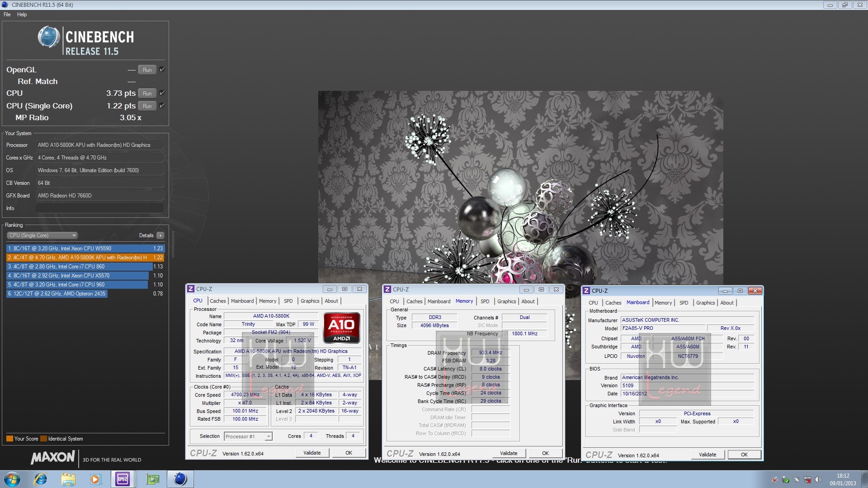This screenshot has width=868, height=488.
Task: Switch to Graphics tab in CPU-Z CPU window
Action: [310, 301]
